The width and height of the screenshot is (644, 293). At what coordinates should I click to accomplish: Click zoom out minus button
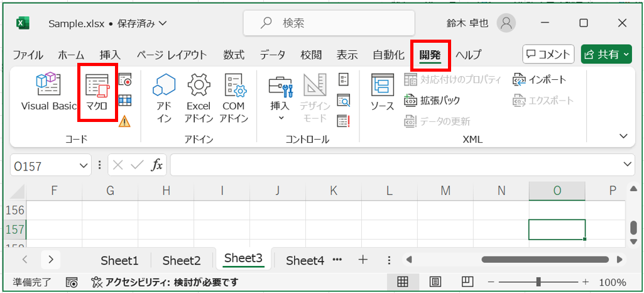(491, 282)
